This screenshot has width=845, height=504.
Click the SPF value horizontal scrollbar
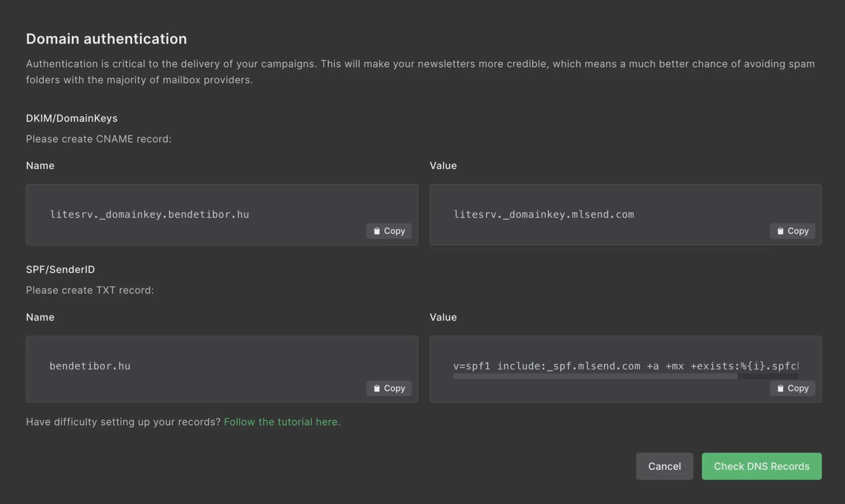595,376
